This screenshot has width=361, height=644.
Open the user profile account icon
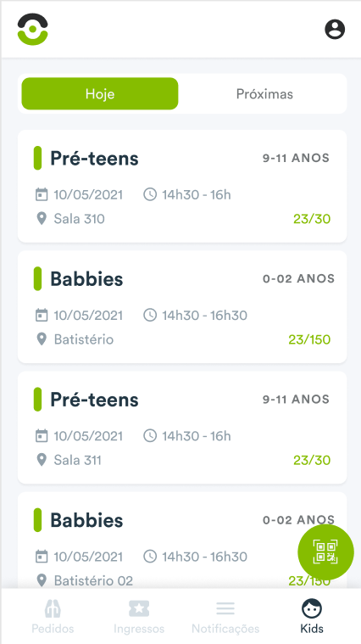pos(335,30)
